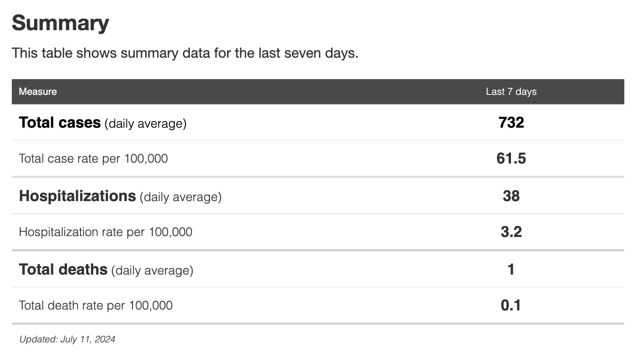This screenshot has height=362, width=644.
Task: Select Total death rate per 100,000 label
Action: pos(95,306)
